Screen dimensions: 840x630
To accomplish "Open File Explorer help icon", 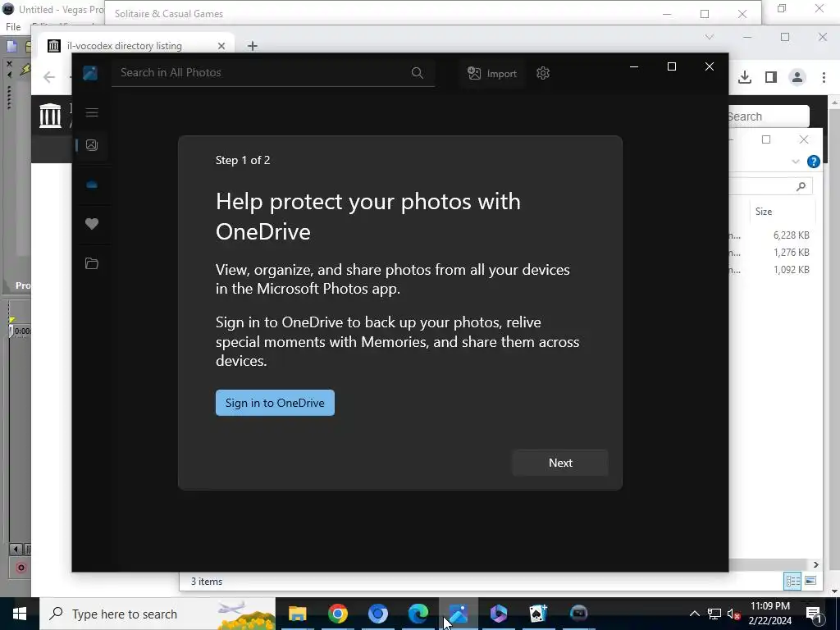I will 813,162.
